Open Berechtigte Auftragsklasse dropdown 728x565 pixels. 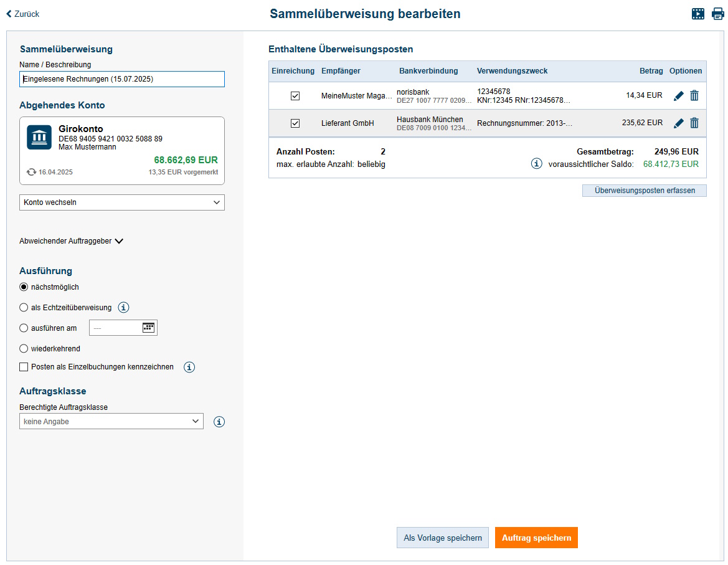pyautogui.click(x=111, y=422)
